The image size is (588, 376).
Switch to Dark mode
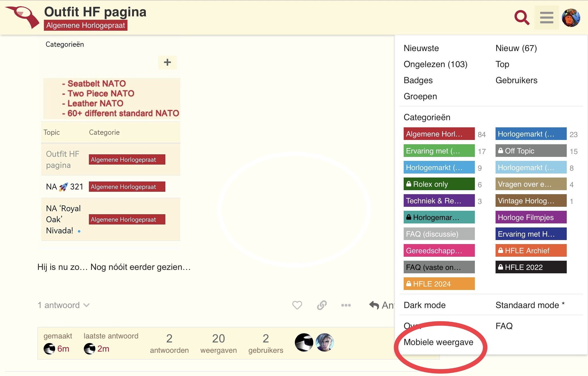point(425,305)
